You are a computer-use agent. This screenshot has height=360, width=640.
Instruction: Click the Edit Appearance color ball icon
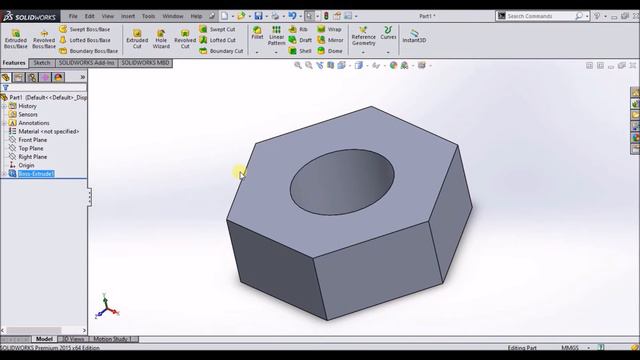[393, 65]
